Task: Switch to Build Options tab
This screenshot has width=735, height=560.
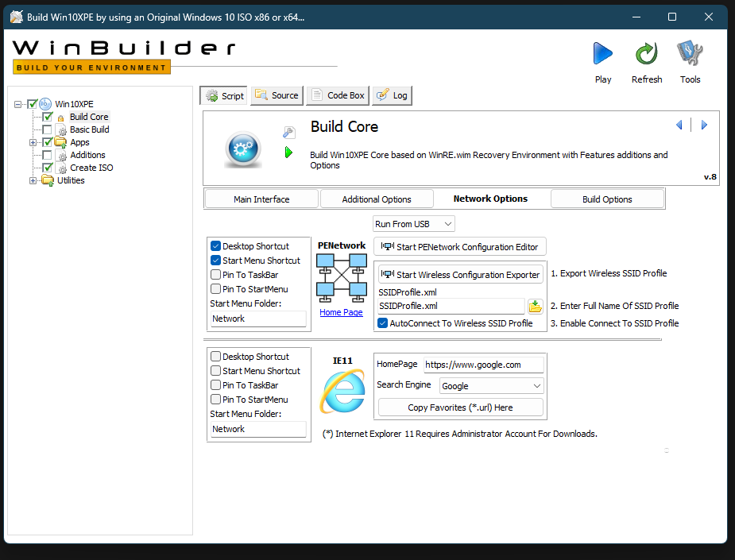Action: tap(607, 199)
